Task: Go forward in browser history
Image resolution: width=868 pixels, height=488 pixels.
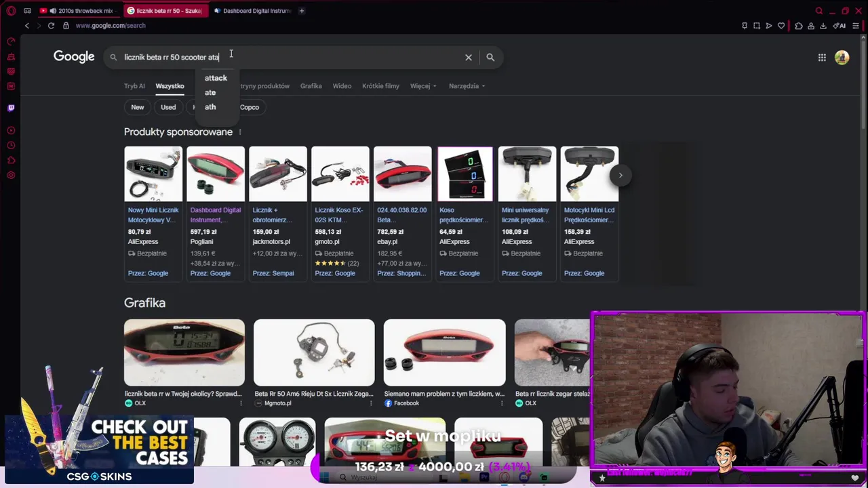Action: click(x=39, y=26)
